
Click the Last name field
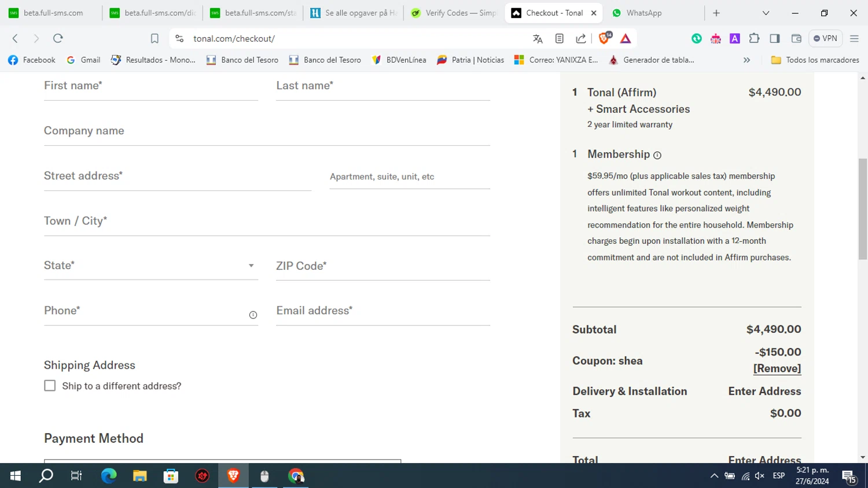383,87
